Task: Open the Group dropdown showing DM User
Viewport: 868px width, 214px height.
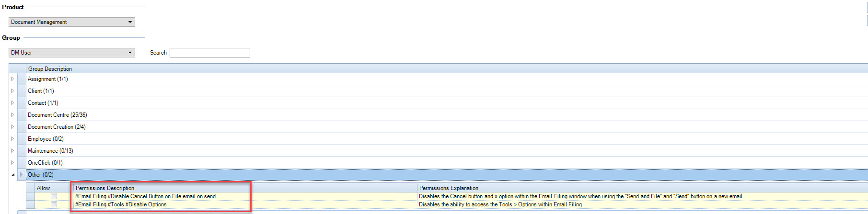Action: (x=72, y=53)
